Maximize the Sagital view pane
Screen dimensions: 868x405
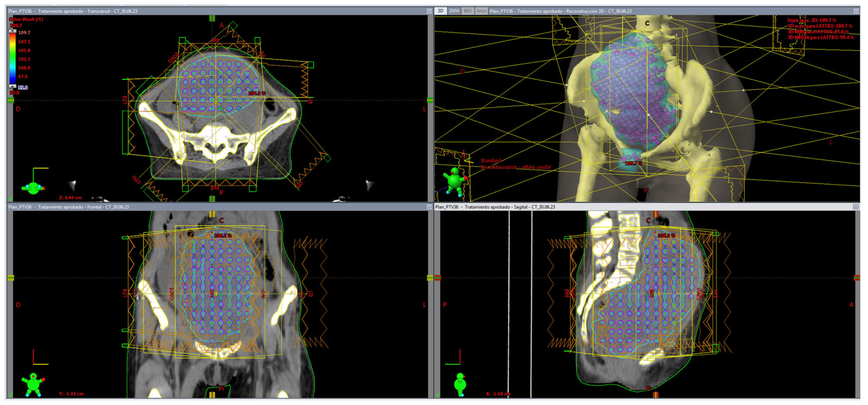(x=856, y=207)
